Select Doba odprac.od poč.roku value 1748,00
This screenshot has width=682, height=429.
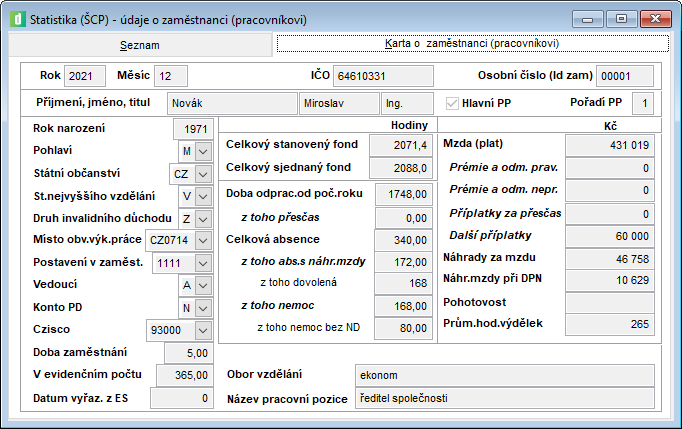click(x=403, y=194)
